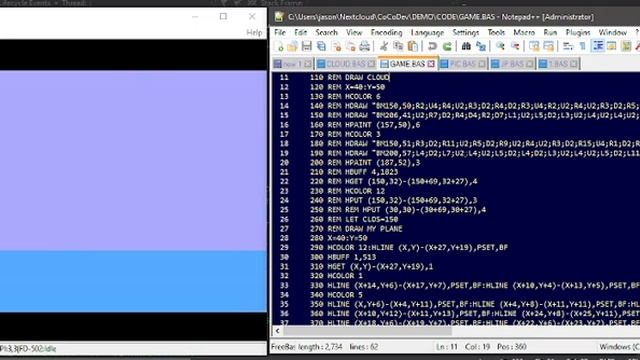Open the Run menu
Viewport: 640px width, 360px height.
(550, 32)
